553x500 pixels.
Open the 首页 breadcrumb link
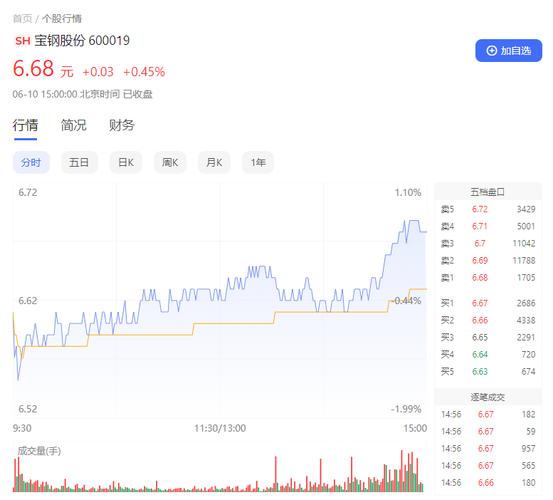click(22, 18)
